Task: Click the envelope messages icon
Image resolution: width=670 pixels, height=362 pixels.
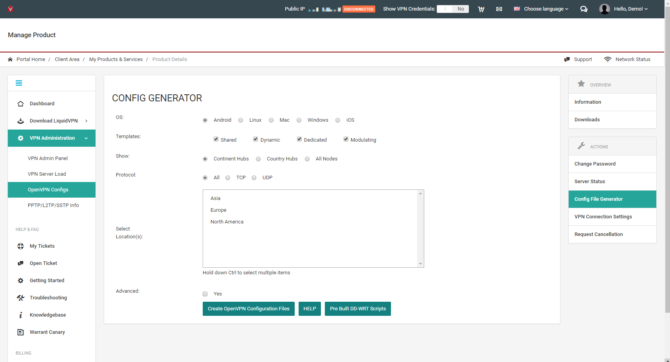Action: click(x=499, y=9)
